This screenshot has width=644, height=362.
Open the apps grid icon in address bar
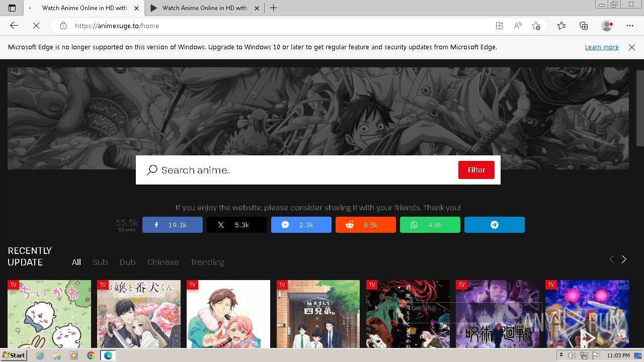[x=499, y=26]
